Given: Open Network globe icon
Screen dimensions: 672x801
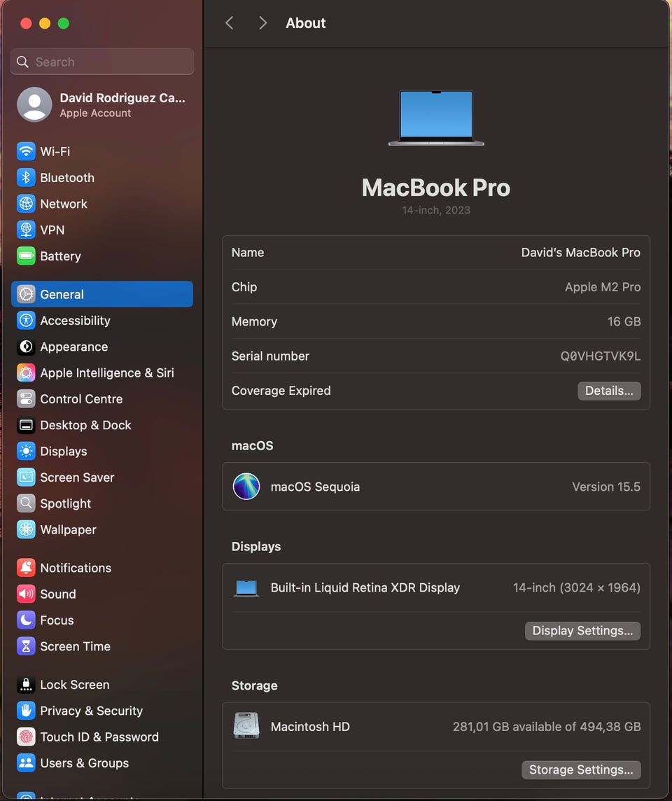Looking at the screenshot, I should [x=26, y=203].
